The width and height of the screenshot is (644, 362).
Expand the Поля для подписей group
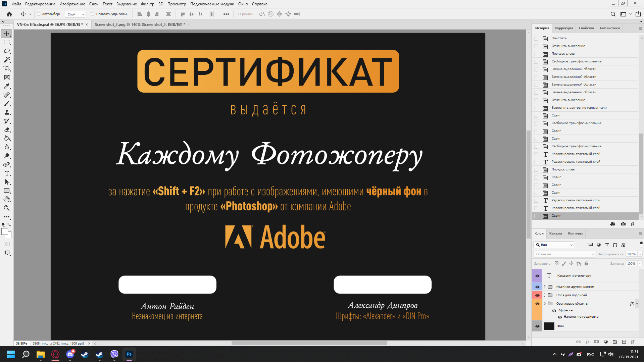545,295
